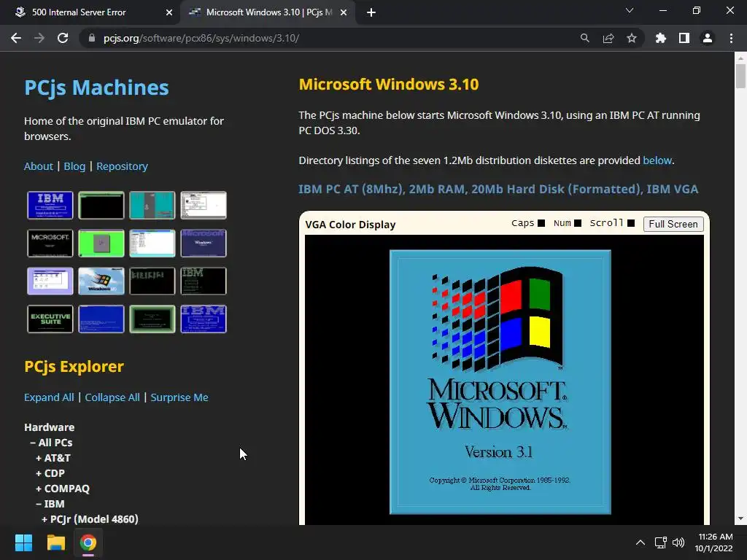Open Chrome three-dot menu
Screen dimensions: 747x560
pyautogui.click(x=731, y=38)
